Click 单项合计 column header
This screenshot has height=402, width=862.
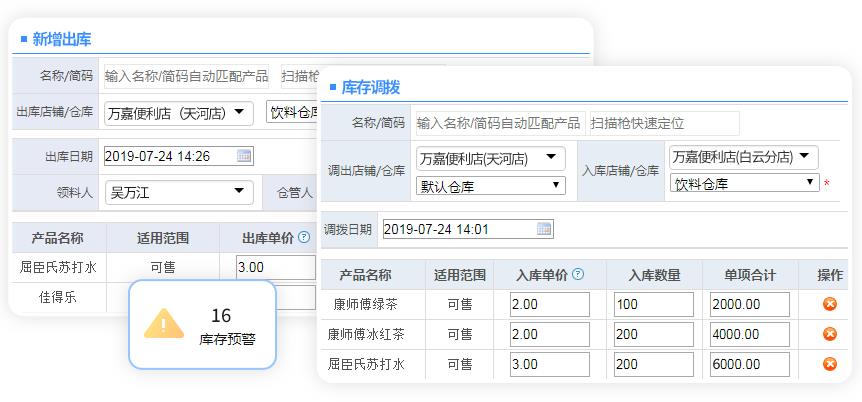tap(750, 275)
